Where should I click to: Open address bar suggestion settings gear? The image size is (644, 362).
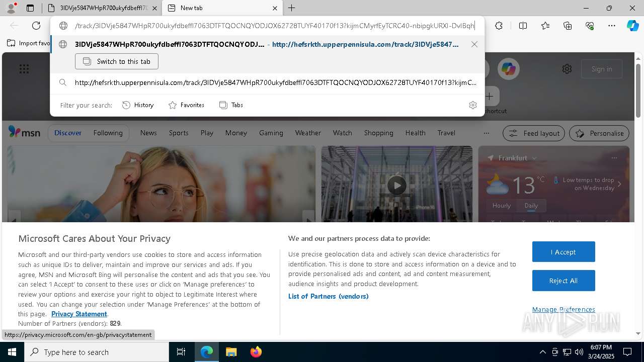472,105
